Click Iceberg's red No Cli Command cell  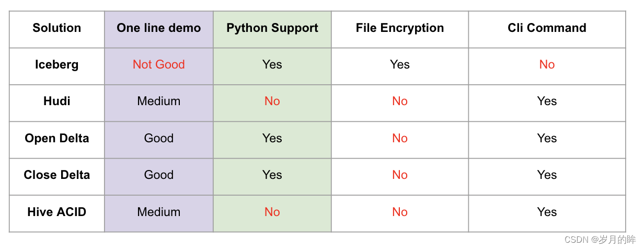click(x=547, y=65)
